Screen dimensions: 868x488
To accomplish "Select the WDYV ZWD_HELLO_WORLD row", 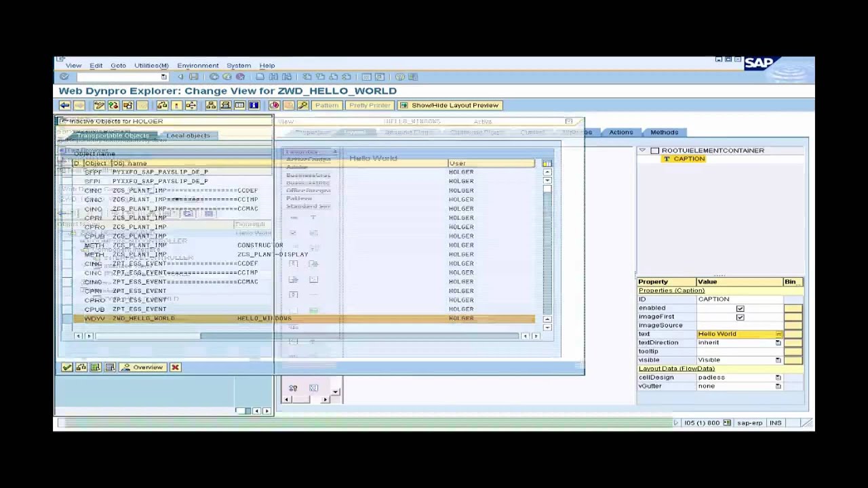I will 303,319.
